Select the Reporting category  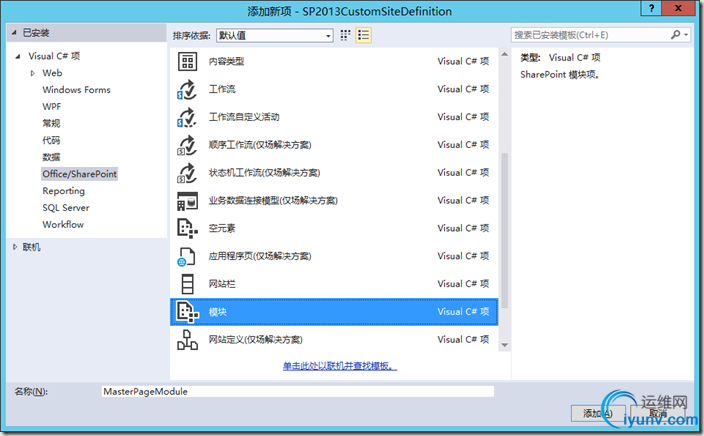point(63,191)
